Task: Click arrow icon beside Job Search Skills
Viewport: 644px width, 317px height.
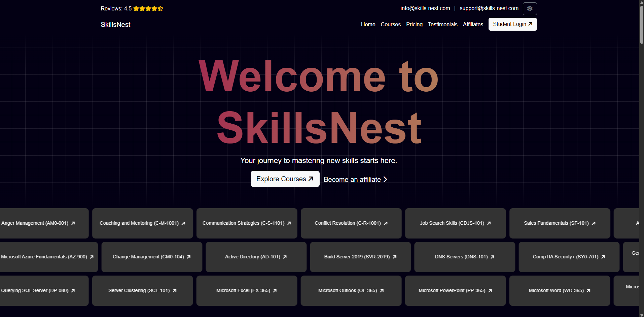Action: tap(489, 223)
